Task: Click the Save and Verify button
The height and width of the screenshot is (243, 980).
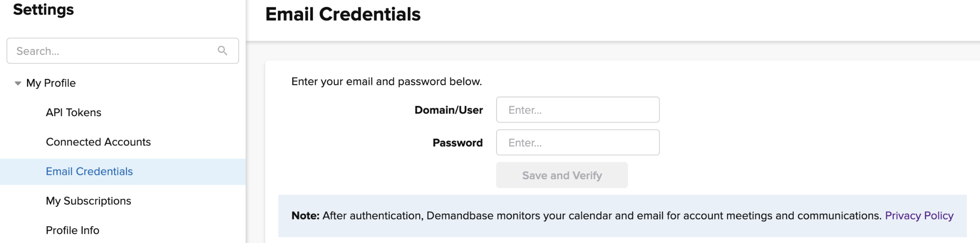Action: coord(562,175)
